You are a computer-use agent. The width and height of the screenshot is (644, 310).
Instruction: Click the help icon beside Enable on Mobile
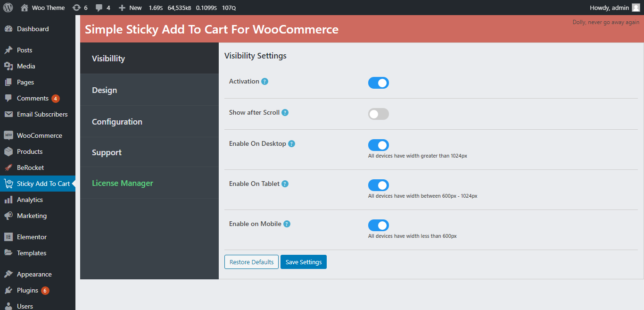point(287,224)
